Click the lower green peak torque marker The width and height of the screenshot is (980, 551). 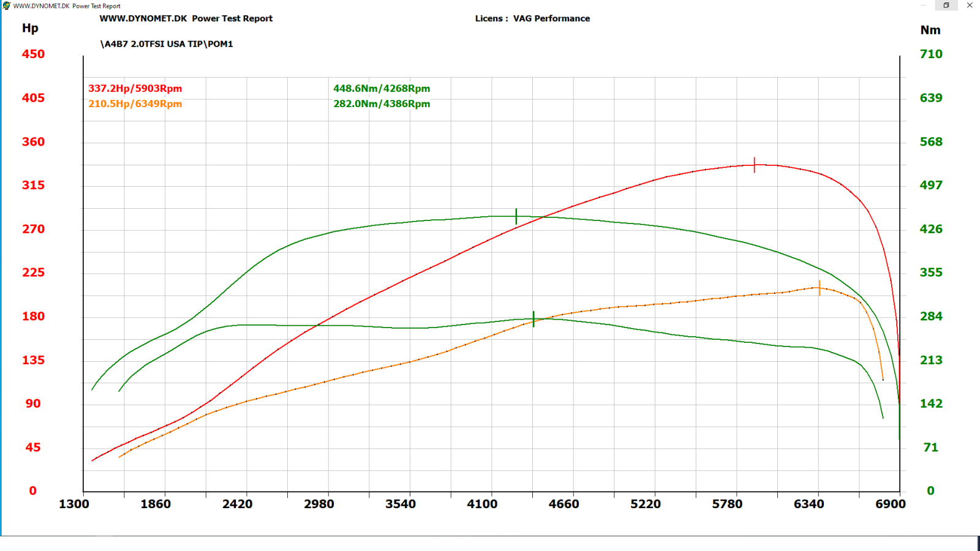pyautogui.click(x=533, y=319)
